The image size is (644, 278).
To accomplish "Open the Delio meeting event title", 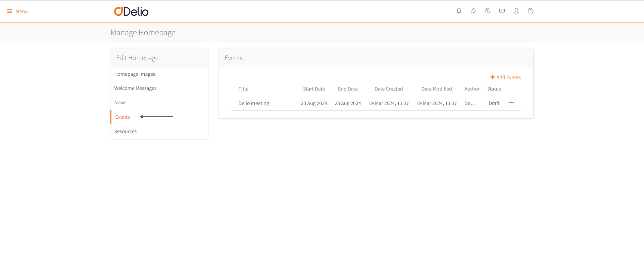I will tap(254, 103).
